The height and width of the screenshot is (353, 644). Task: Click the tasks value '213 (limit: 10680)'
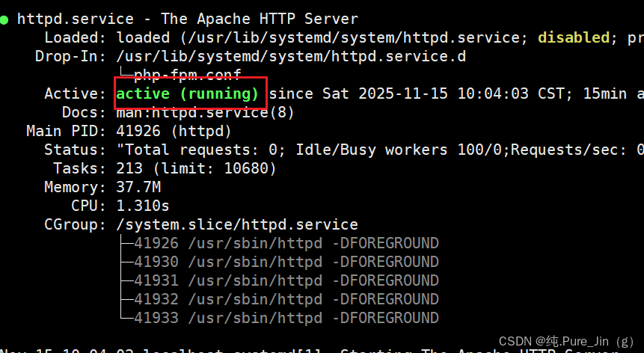[196, 169]
